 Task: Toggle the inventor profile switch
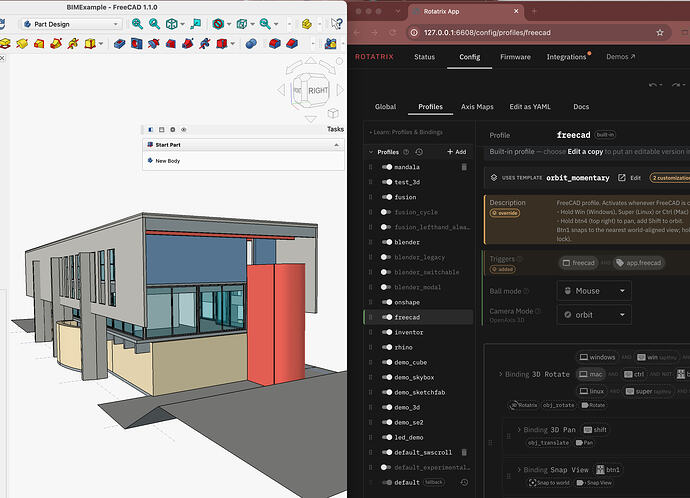[387, 332]
